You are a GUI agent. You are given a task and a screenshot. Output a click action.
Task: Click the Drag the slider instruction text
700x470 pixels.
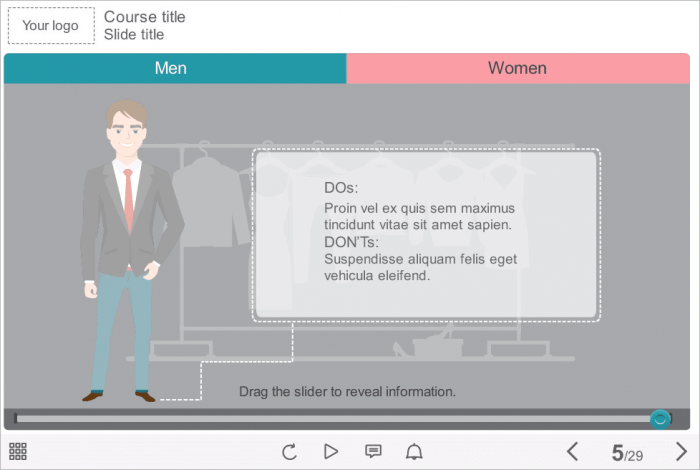(347, 392)
